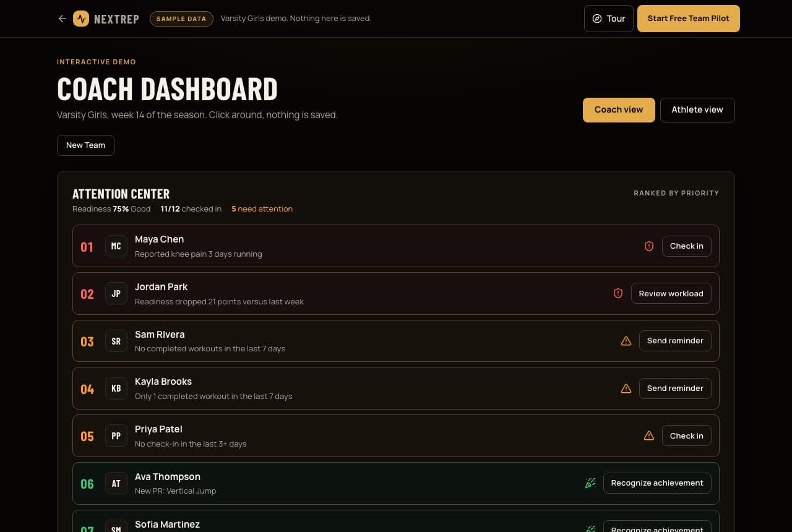Image resolution: width=792 pixels, height=532 pixels.
Task: Select the Priya Patel name
Action: click(x=159, y=429)
